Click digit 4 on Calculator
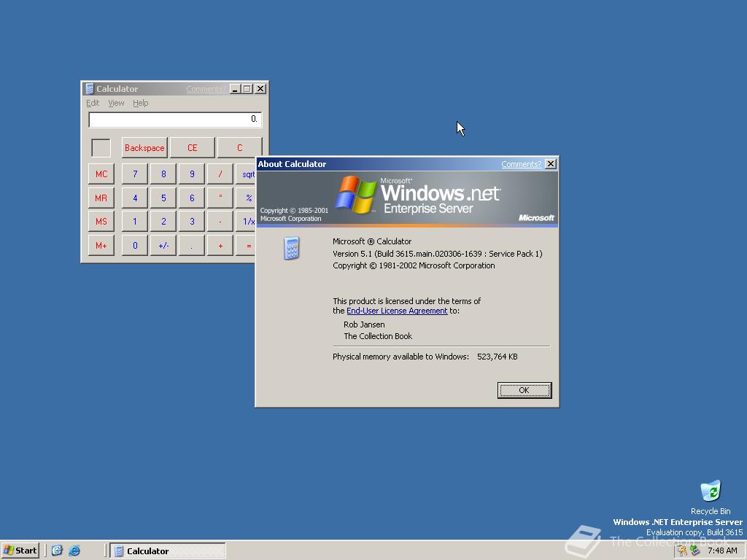 tap(135, 198)
